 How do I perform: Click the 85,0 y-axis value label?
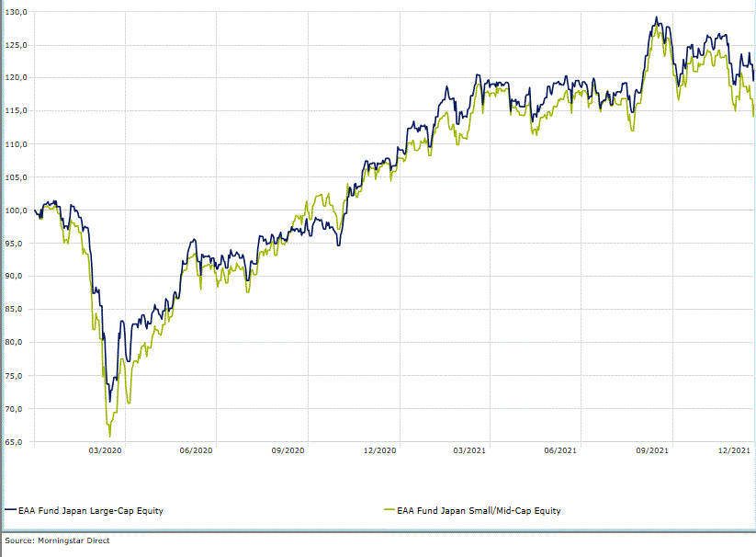17,310
